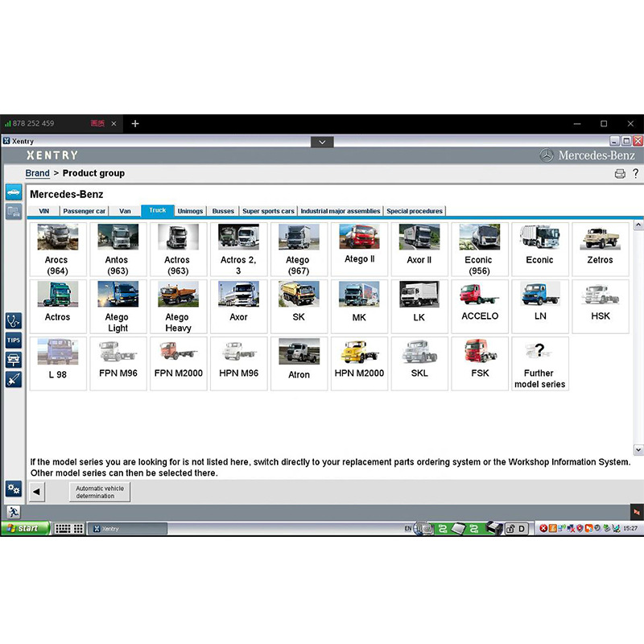Click Automatic vehicle determination button
Image resolution: width=644 pixels, height=644 pixels.
pos(100,492)
